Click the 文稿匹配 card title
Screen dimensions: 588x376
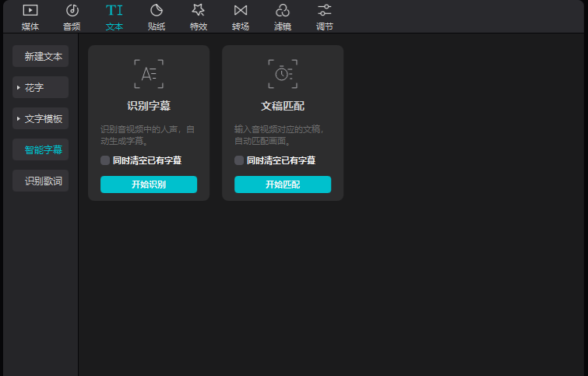click(x=283, y=106)
